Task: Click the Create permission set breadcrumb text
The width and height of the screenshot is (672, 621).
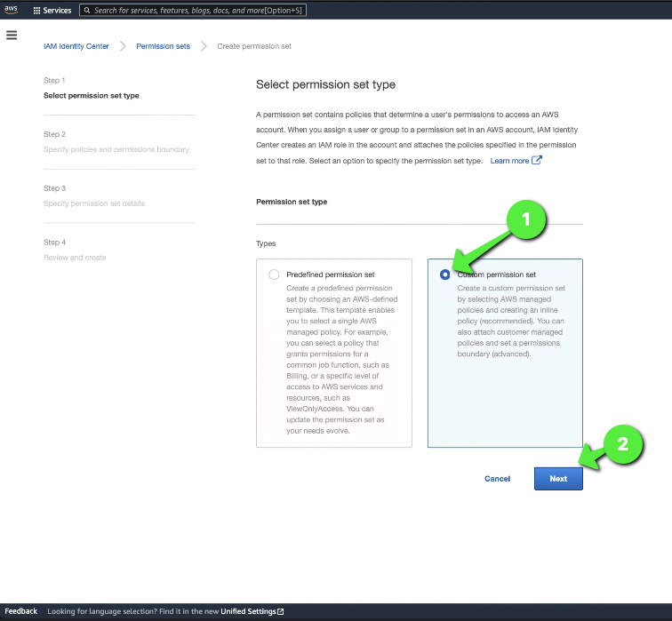Action: [254, 46]
